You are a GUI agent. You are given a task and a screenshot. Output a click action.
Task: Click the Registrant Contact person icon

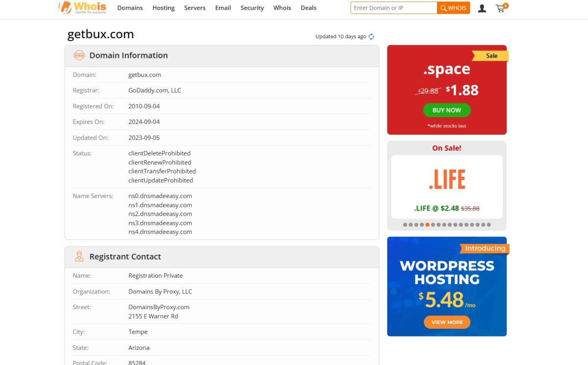coord(79,256)
